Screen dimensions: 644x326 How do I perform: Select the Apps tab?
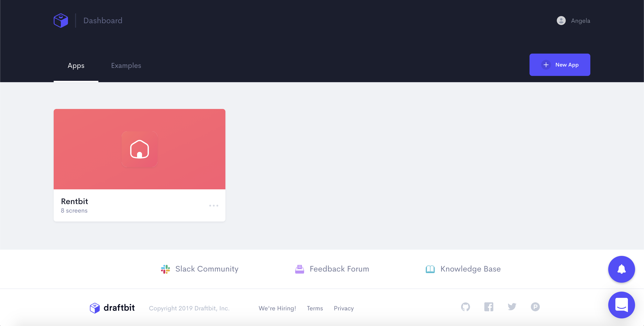click(76, 65)
